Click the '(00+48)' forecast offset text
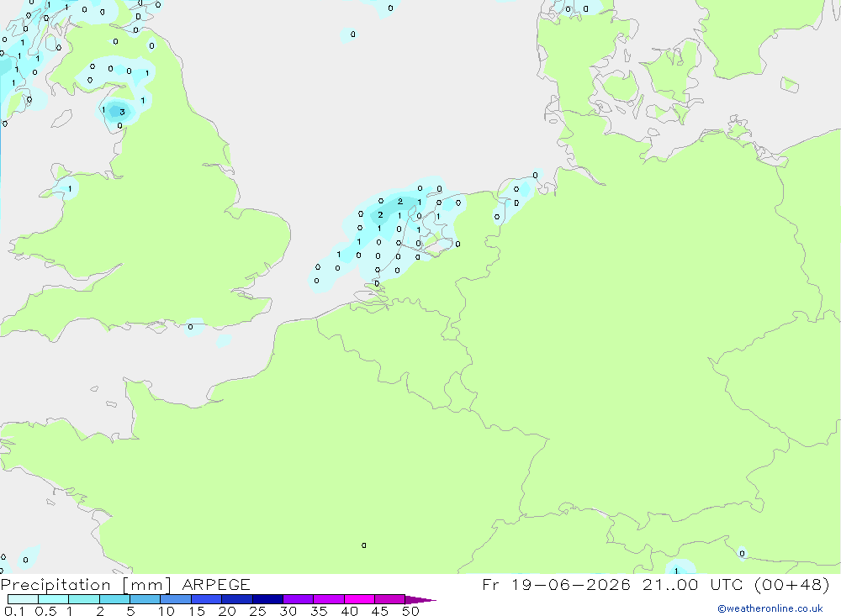Image resolution: width=841 pixels, height=616 pixels. point(792,584)
